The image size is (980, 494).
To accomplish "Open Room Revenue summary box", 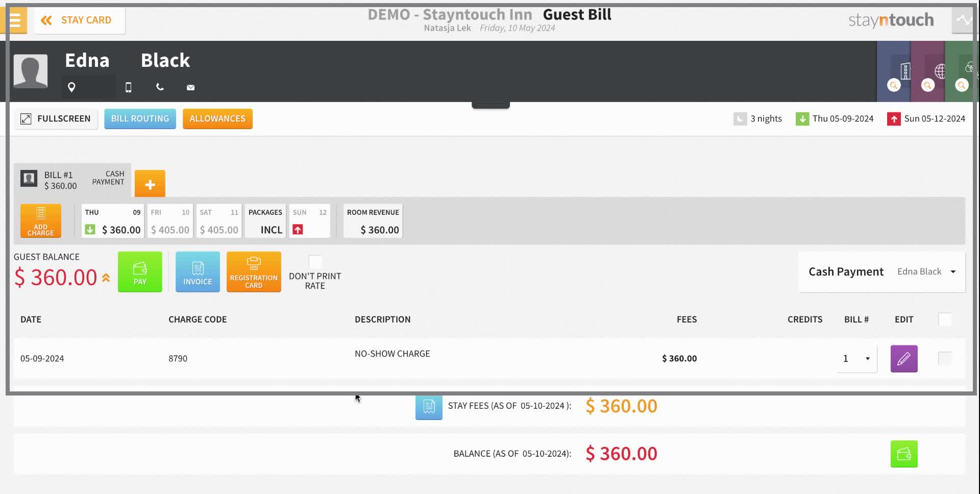I will (x=373, y=221).
